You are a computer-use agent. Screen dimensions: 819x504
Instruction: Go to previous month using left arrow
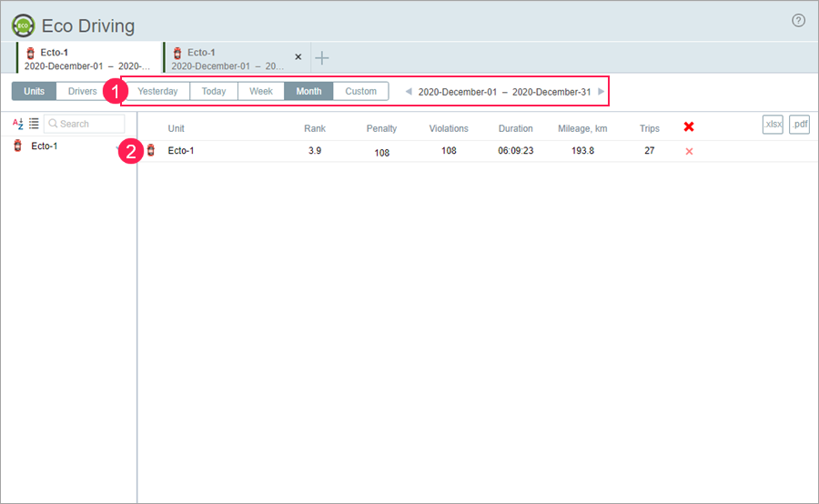pyautogui.click(x=408, y=91)
